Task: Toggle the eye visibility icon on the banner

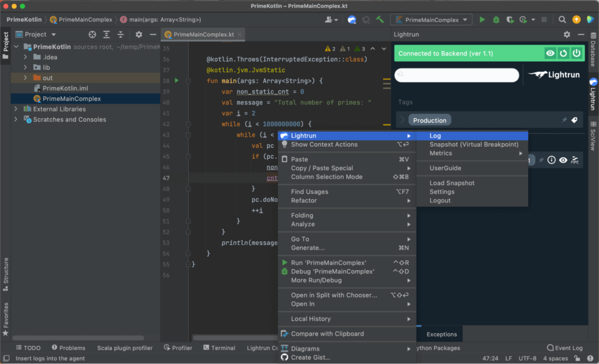Action: (550, 53)
